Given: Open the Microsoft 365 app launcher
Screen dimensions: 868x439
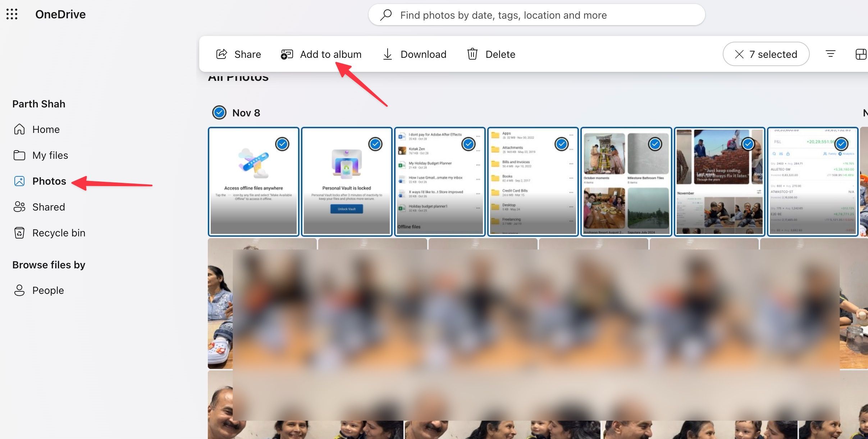Looking at the screenshot, I should (12, 14).
